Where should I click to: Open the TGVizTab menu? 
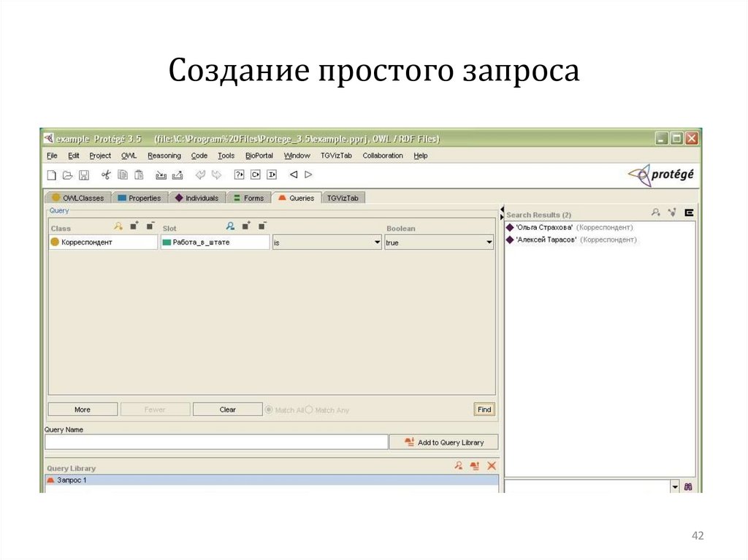pos(336,156)
